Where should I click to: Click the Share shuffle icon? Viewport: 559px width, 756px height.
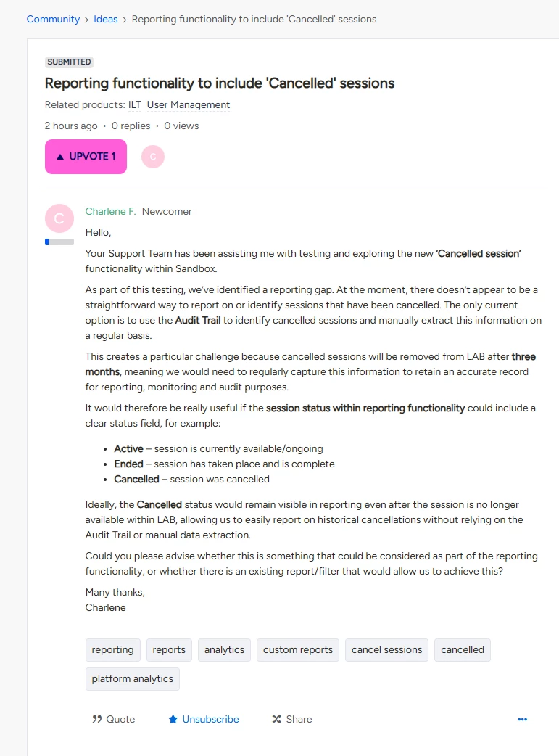tap(277, 719)
